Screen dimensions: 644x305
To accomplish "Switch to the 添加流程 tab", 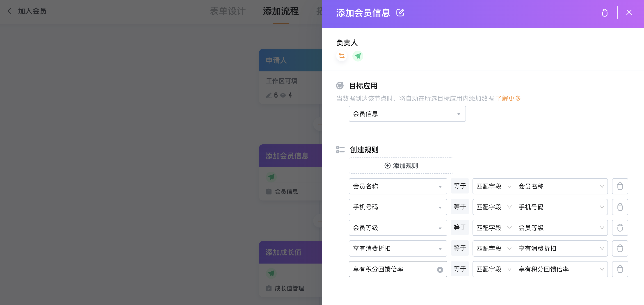I will [x=281, y=11].
